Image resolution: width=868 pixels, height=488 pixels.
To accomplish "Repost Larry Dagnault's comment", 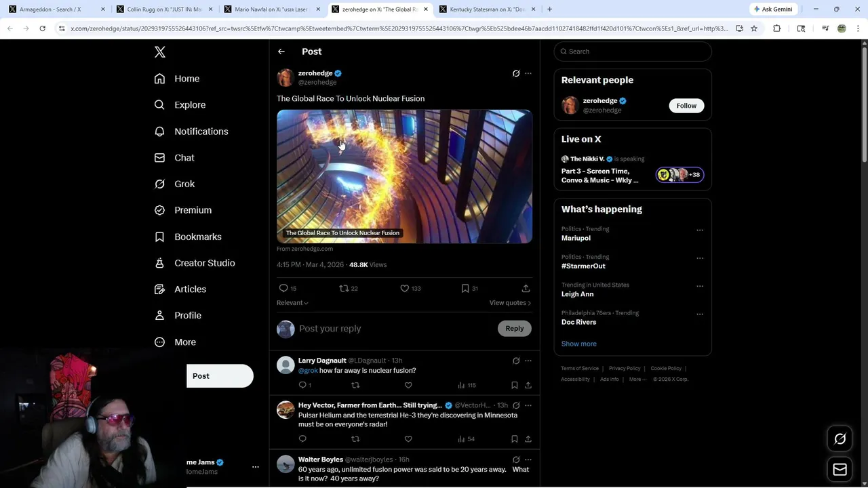I will (355, 385).
